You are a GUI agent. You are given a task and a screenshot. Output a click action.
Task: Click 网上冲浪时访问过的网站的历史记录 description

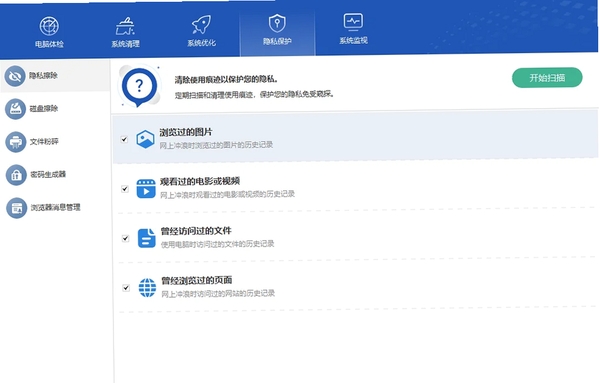tap(218, 294)
